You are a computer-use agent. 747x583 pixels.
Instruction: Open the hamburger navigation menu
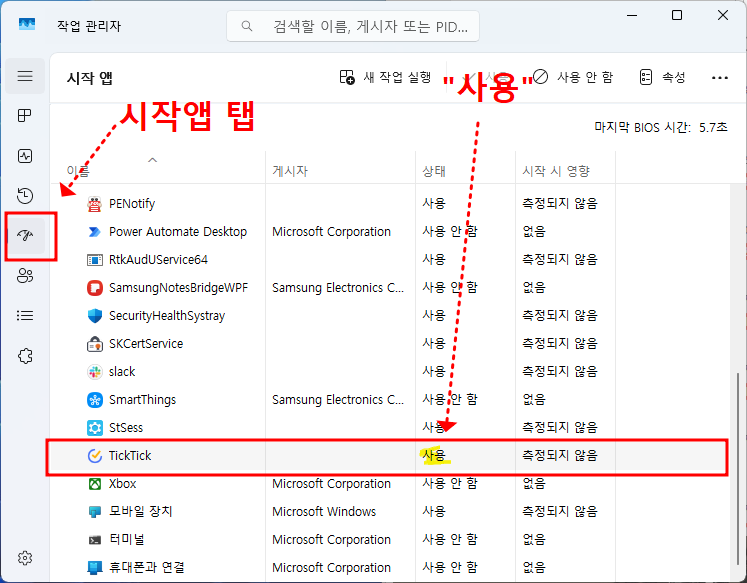[25, 76]
